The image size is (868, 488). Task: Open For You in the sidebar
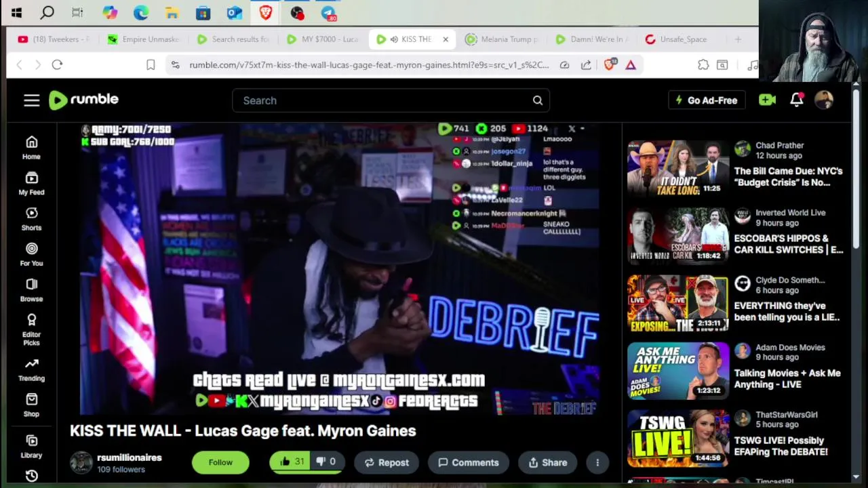click(x=31, y=254)
